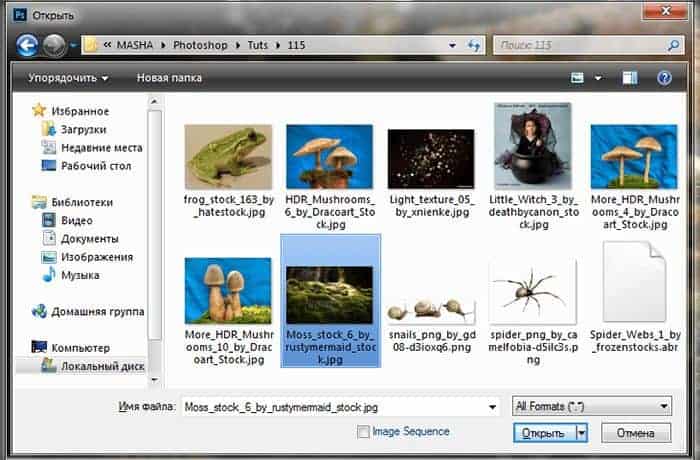Click the Back navigation arrow button

coord(27,46)
